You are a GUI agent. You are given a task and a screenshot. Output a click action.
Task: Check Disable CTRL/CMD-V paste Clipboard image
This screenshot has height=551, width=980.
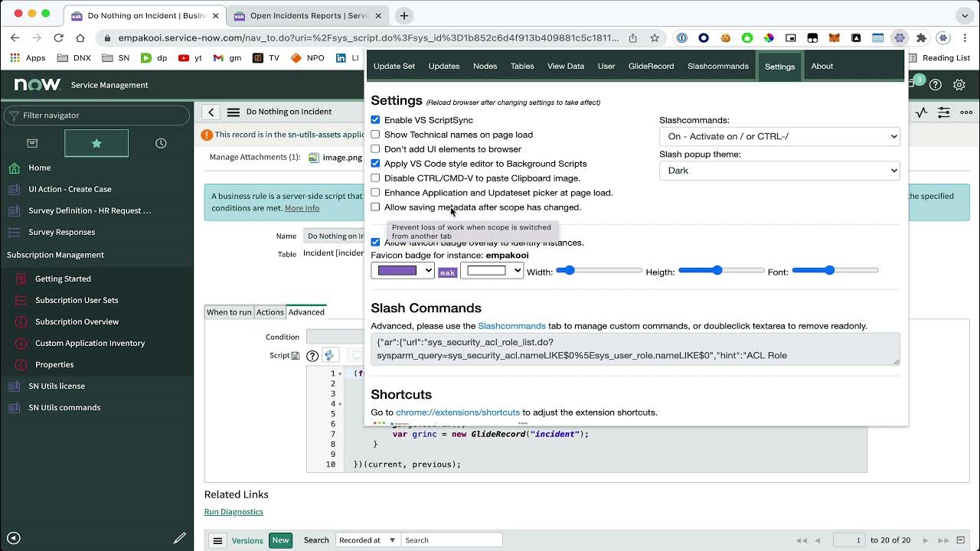375,178
